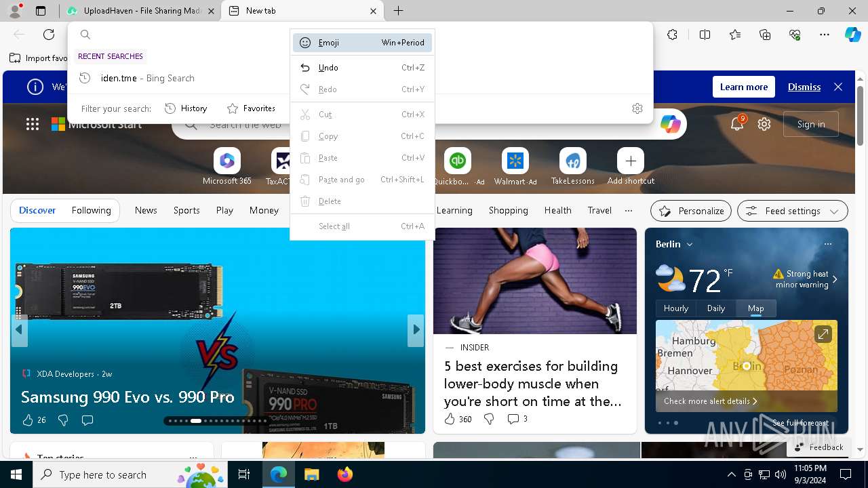Open the Copilot icon in search box
This screenshot has height=488, width=868.
[x=671, y=124]
